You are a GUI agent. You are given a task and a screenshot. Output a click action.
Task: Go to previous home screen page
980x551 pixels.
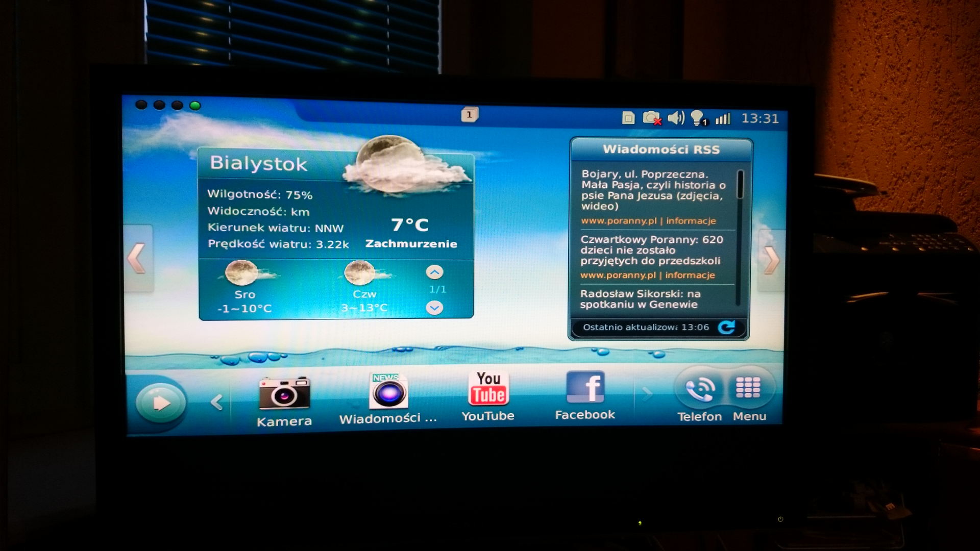(x=137, y=258)
